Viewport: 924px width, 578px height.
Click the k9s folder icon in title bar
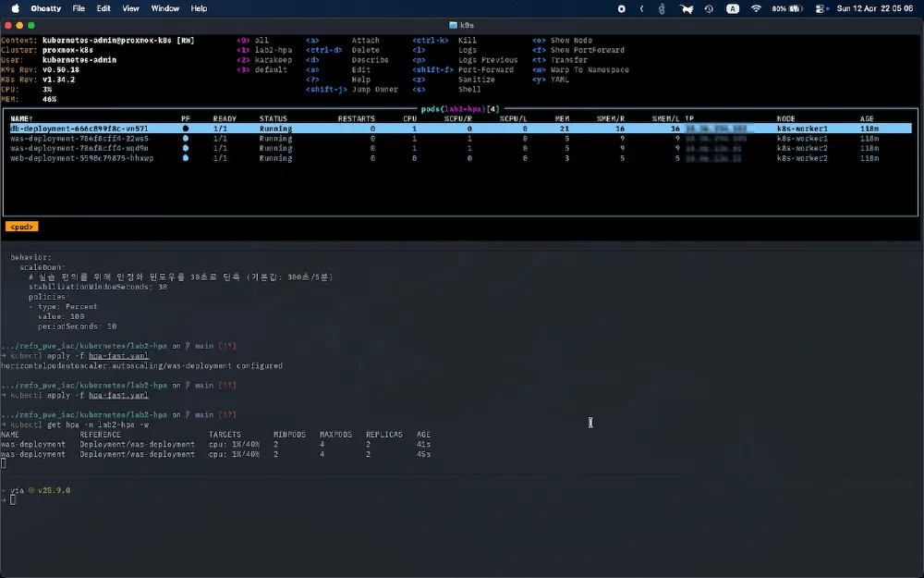(x=453, y=25)
